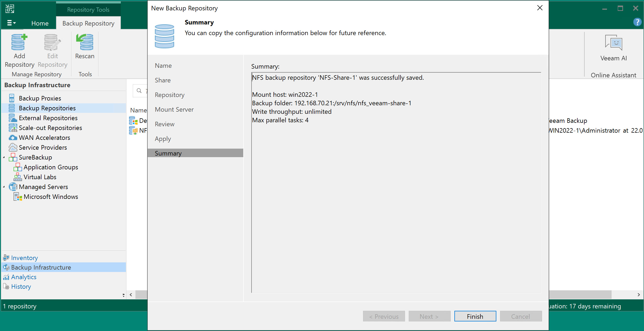Select WAN Accelerators node
The height and width of the screenshot is (331, 644).
click(44, 138)
